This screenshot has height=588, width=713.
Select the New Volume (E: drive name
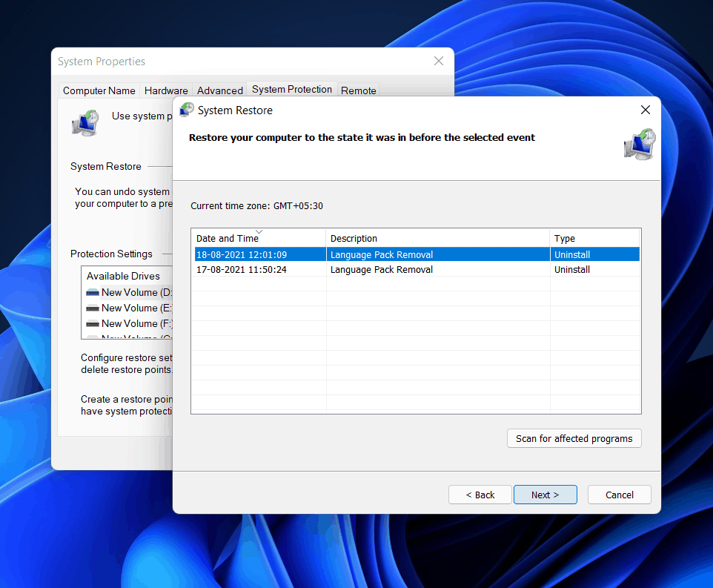click(136, 308)
